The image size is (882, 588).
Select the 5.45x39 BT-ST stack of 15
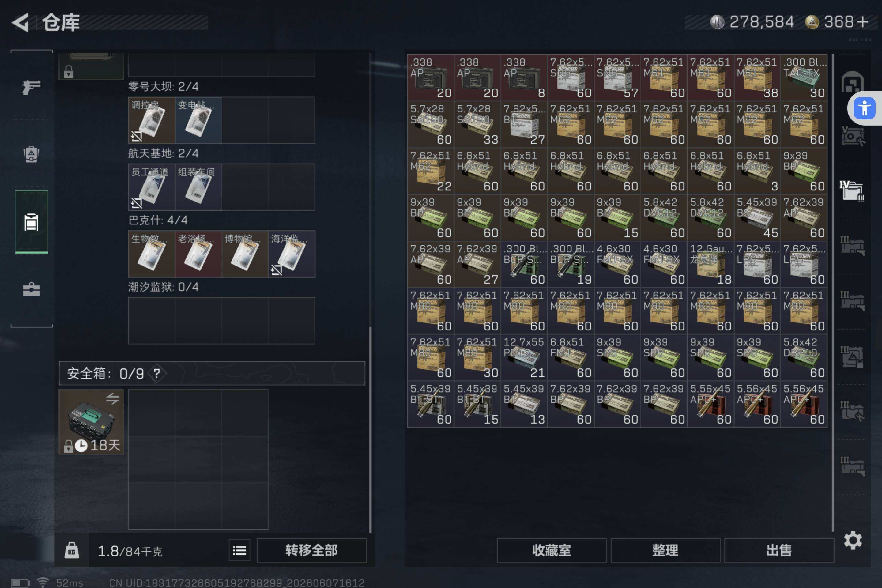coord(477,404)
